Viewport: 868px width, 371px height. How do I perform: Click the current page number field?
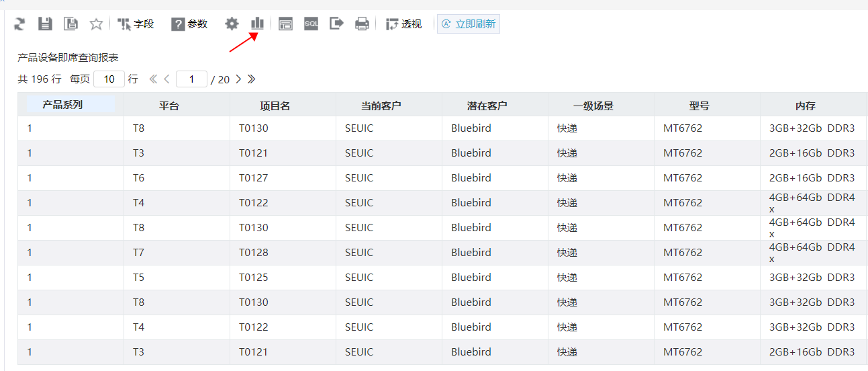coord(191,79)
